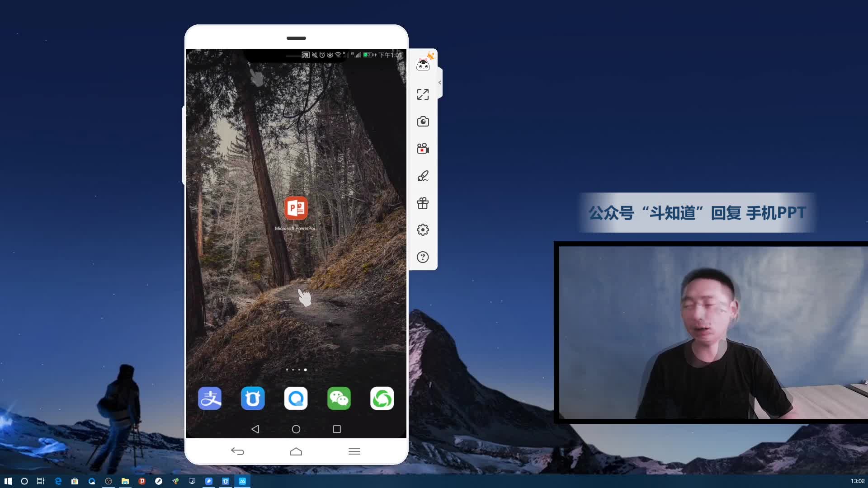Toggle the settings gear in sidebar

point(423,230)
